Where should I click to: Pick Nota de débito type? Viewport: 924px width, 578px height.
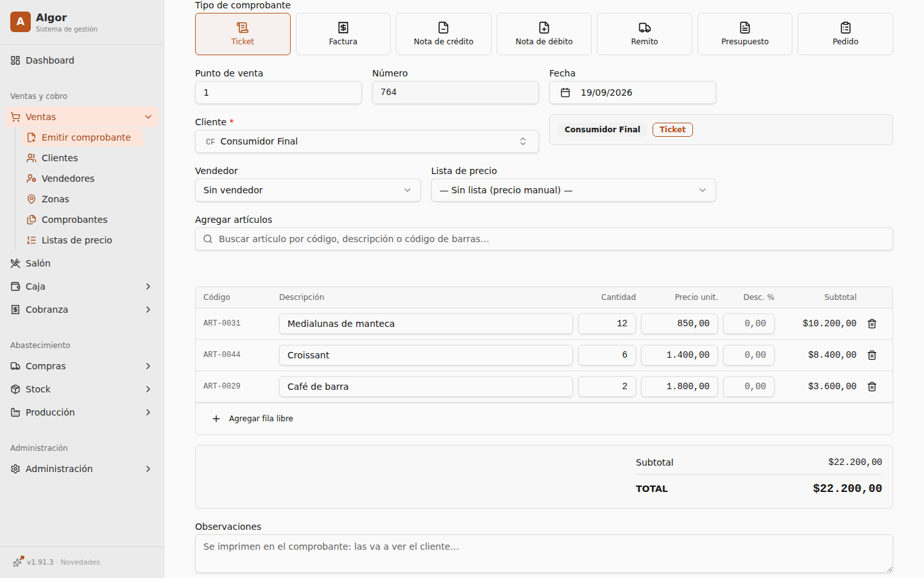pyautogui.click(x=544, y=34)
